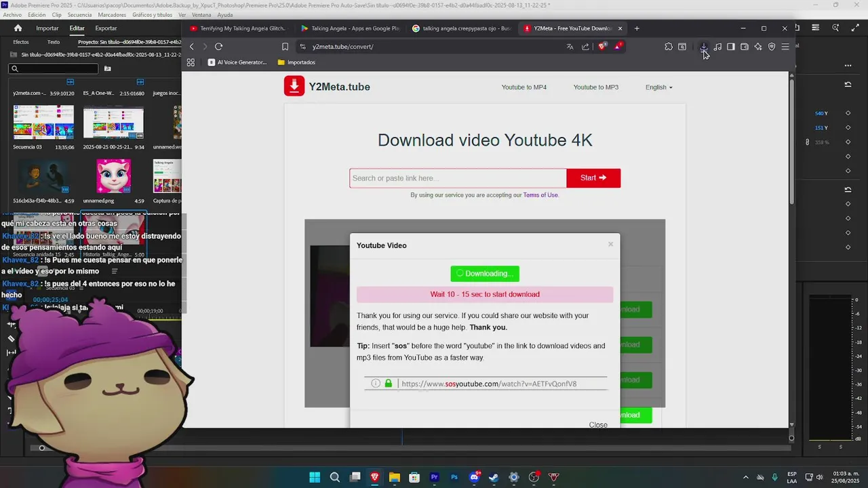Open the media control music note icon
Screen dimensions: 868x488
click(717, 47)
